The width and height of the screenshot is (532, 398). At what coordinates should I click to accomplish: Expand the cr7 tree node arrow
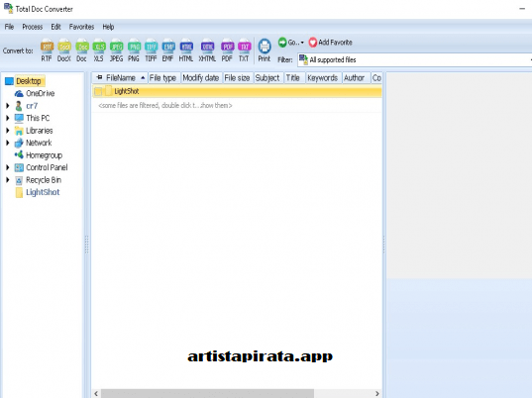(8, 106)
